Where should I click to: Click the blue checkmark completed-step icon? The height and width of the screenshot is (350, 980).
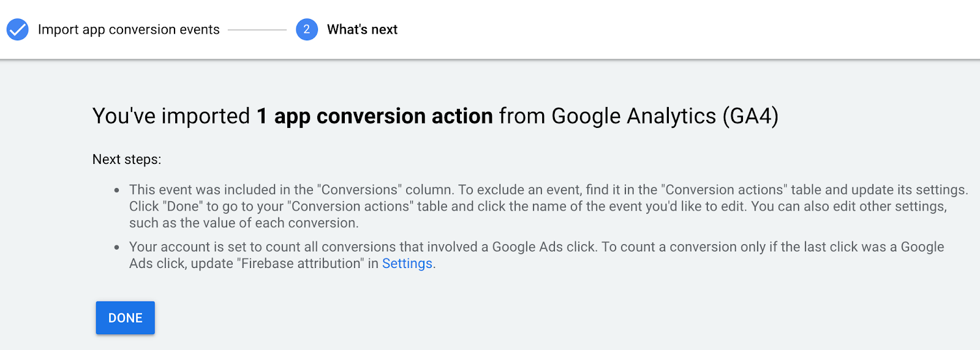[x=18, y=29]
